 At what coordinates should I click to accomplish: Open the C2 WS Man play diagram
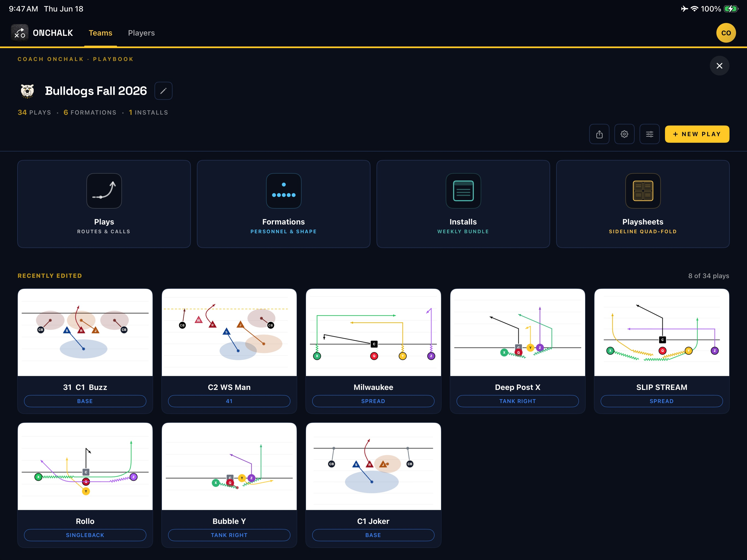click(229, 332)
